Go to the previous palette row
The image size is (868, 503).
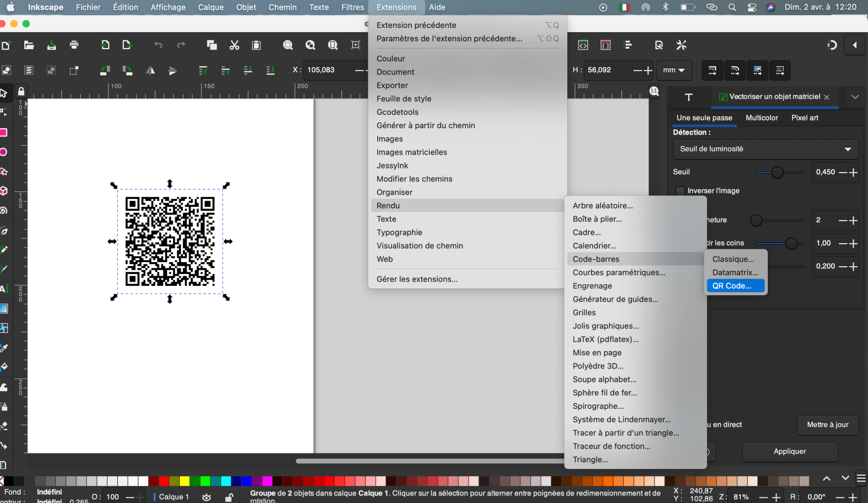(x=827, y=478)
